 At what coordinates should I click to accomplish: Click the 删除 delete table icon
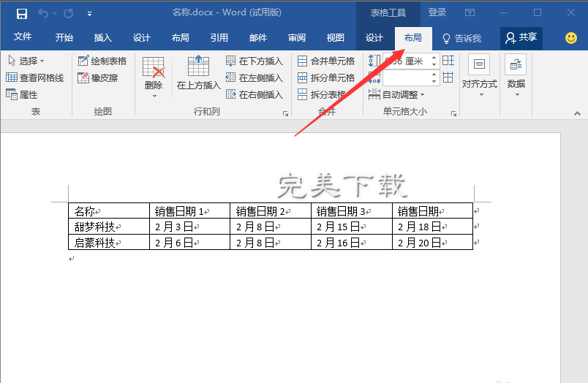pos(154,67)
